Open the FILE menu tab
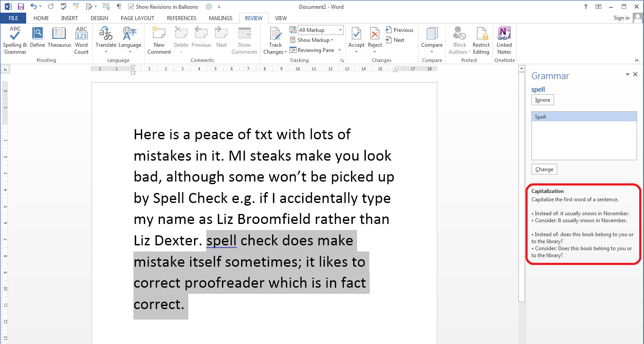The height and width of the screenshot is (344, 644). (13, 18)
